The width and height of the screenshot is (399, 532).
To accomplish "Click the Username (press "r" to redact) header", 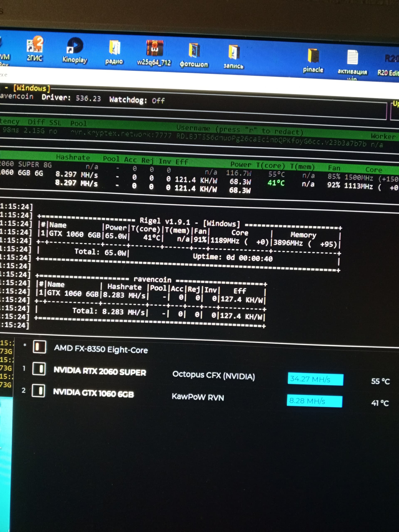I will (x=240, y=130).
